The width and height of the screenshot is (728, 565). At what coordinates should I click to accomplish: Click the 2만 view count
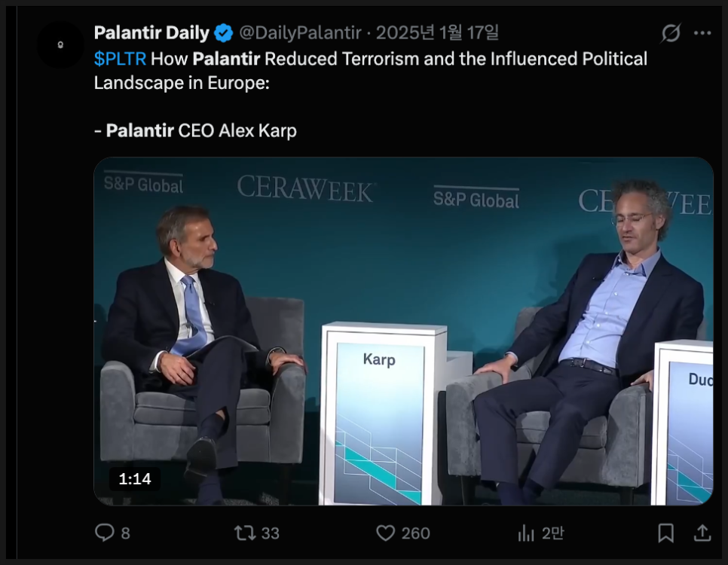pyautogui.click(x=552, y=533)
